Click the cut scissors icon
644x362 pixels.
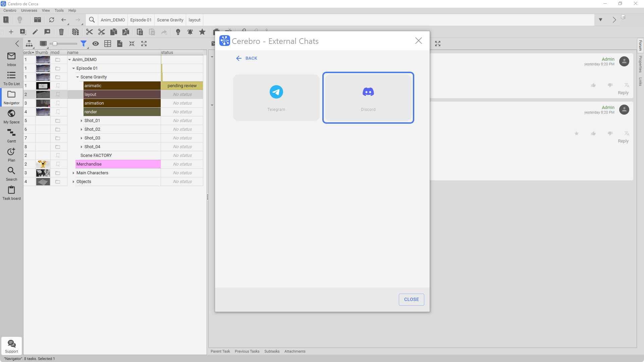click(89, 32)
